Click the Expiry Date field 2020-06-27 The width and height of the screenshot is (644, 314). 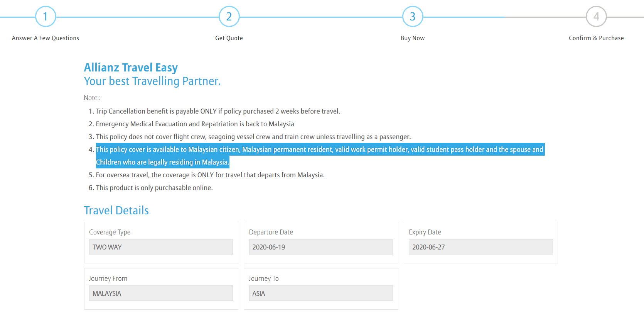480,247
